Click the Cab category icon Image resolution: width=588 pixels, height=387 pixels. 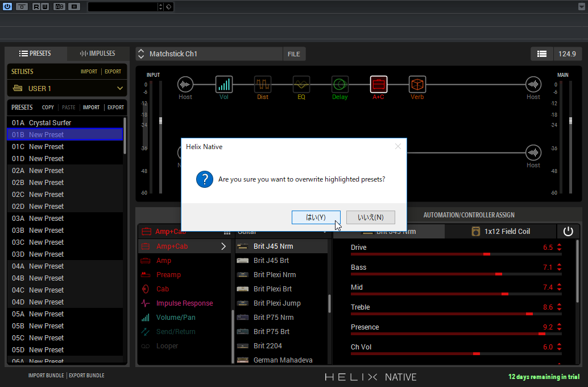click(146, 289)
